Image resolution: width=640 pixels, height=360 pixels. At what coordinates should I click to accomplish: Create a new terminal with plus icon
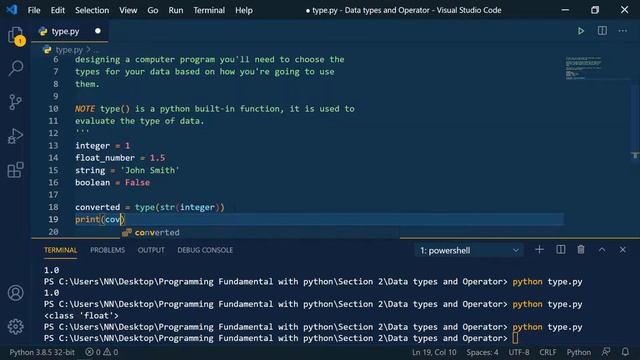pyautogui.click(x=539, y=250)
